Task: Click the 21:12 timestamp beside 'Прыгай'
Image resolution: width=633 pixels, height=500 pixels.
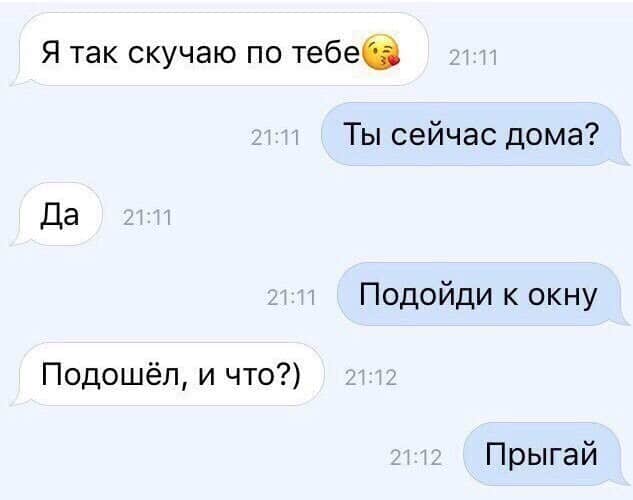Action: [x=416, y=458]
